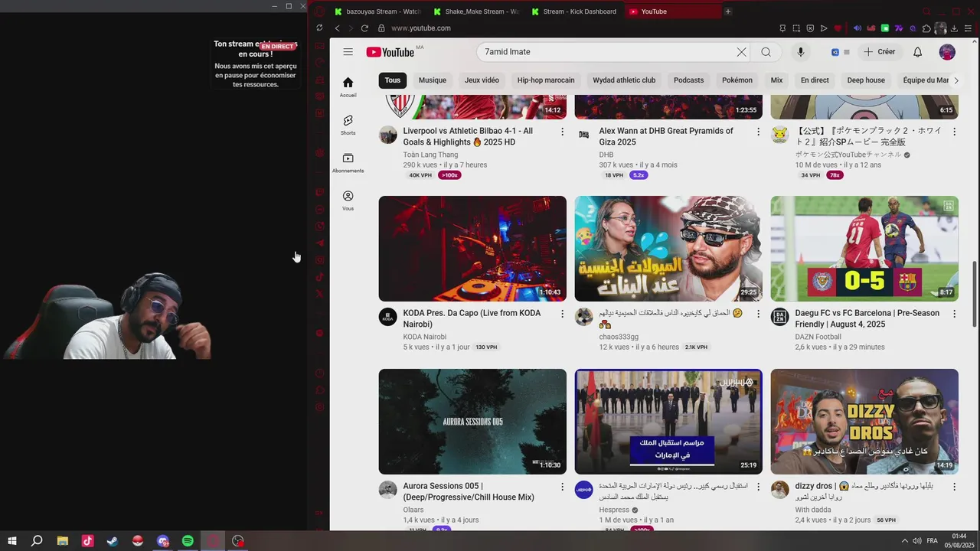The height and width of the screenshot is (551, 980).
Task: Open the Hespress channel avatar
Action: [x=584, y=490]
